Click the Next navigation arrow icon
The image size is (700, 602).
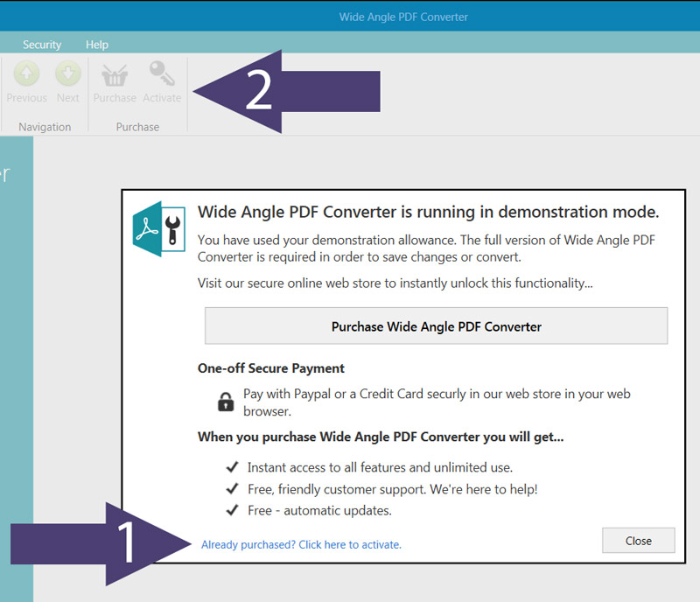[68, 73]
